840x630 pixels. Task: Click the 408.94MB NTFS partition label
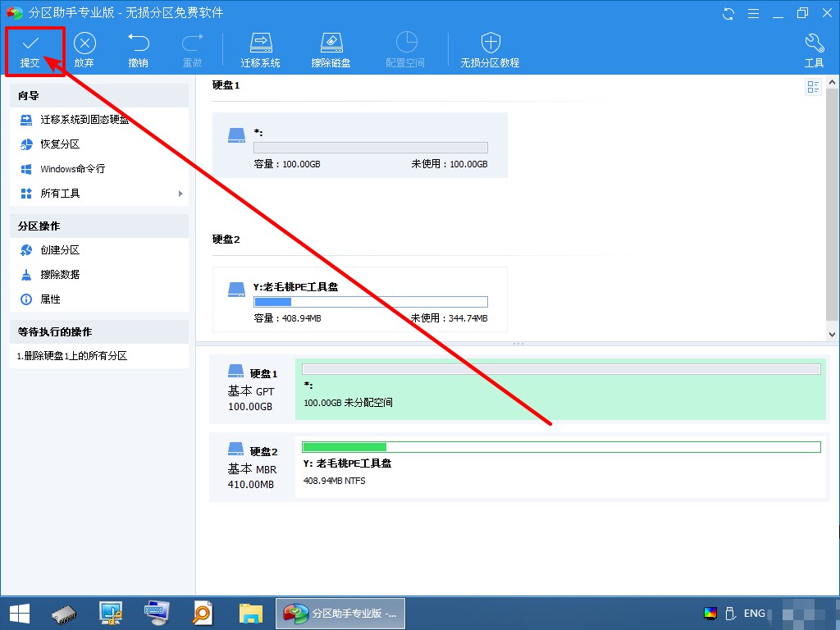pyautogui.click(x=335, y=481)
